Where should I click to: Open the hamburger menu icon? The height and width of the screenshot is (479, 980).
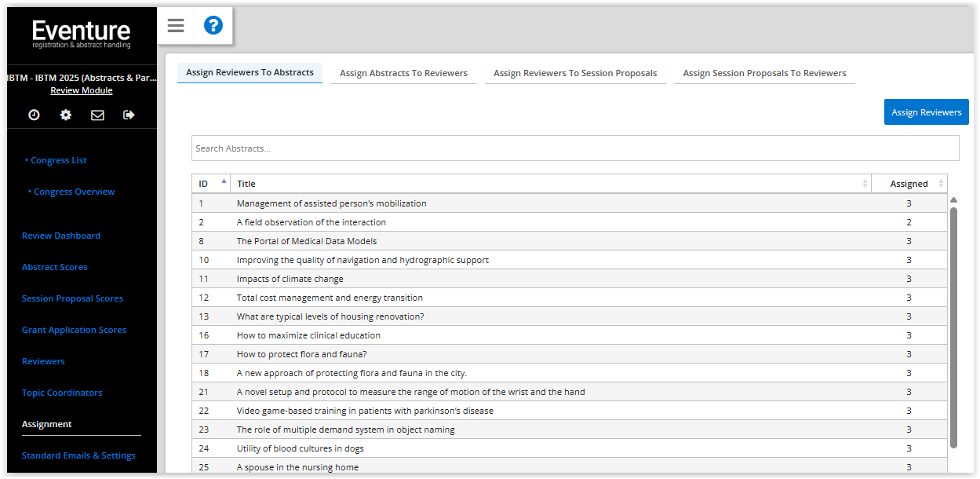pyautogui.click(x=176, y=26)
